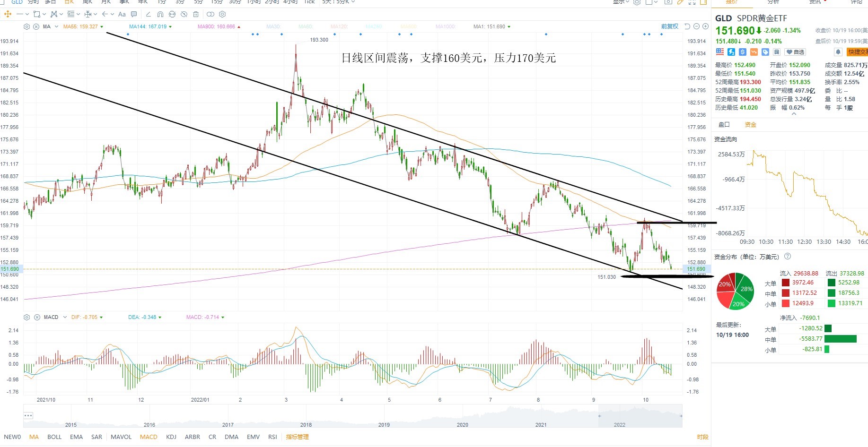Select the Aa text annotation tool

[122, 14]
